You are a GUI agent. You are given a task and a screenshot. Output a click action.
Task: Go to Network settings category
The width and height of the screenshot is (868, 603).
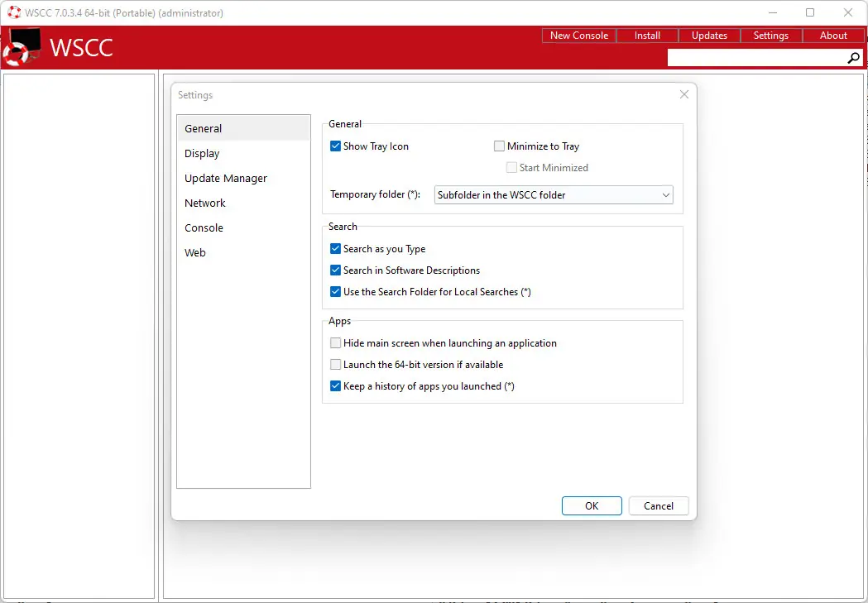tap(243, 203)
